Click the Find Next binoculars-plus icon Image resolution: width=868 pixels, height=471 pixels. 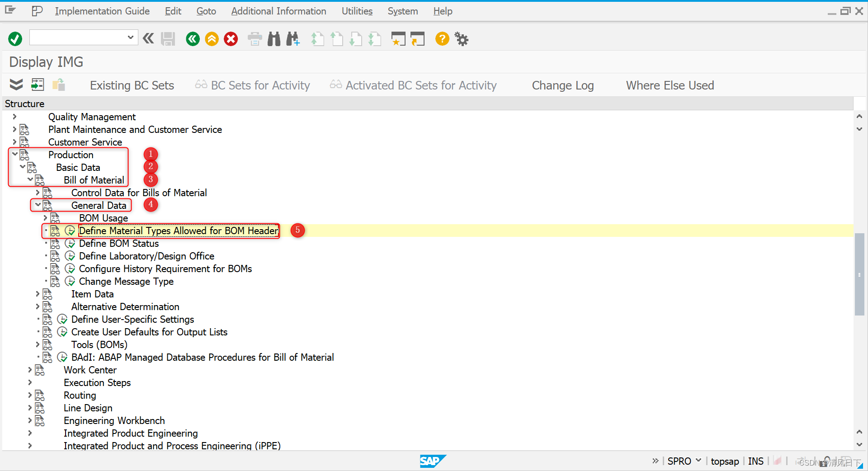pyautogui.click(x=293, y=39)
